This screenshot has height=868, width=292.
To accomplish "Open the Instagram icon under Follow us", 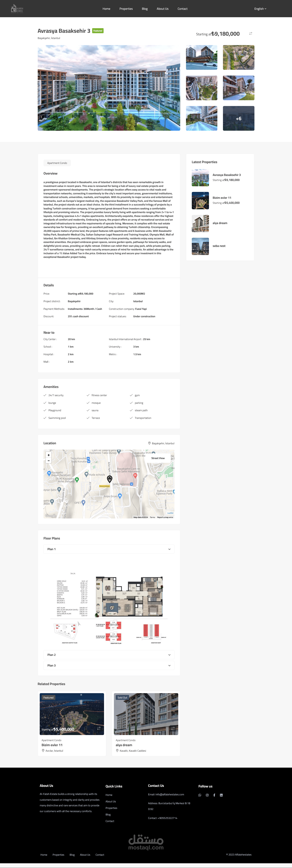I will [207, 795].
